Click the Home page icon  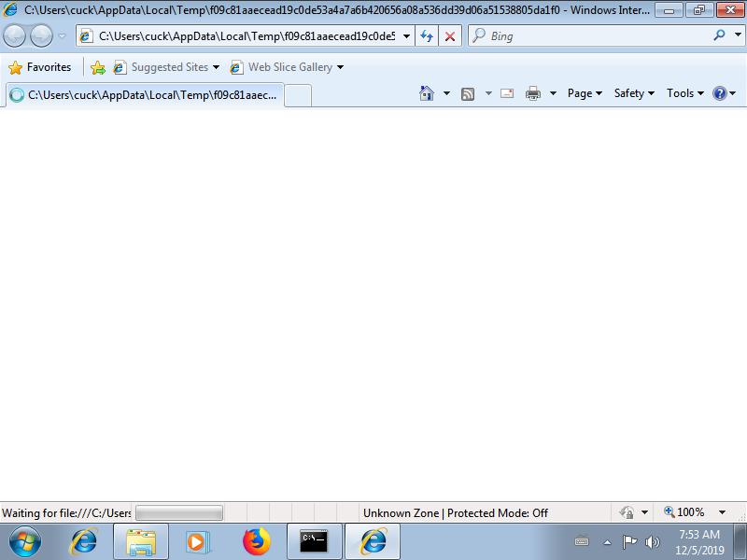427,93
